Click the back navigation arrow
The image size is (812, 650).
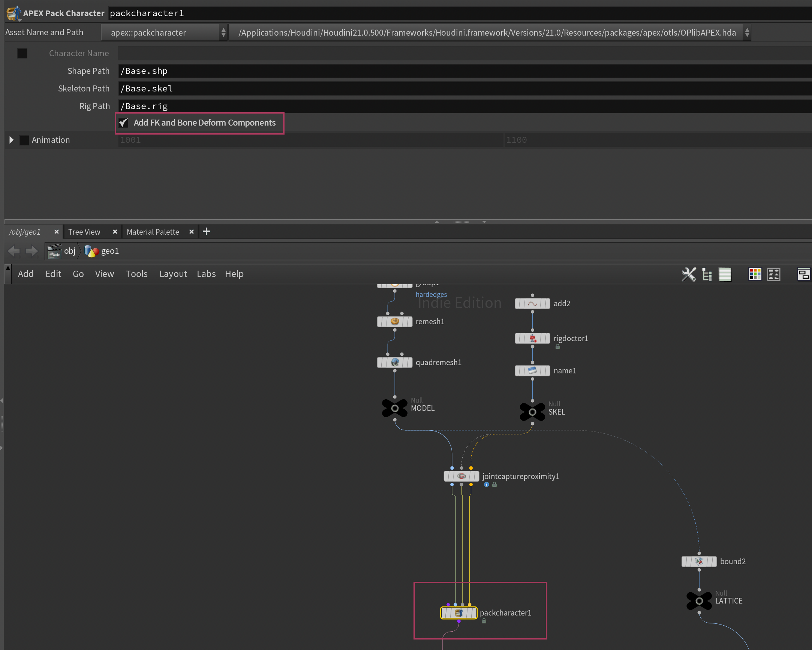tap(14, 251)
